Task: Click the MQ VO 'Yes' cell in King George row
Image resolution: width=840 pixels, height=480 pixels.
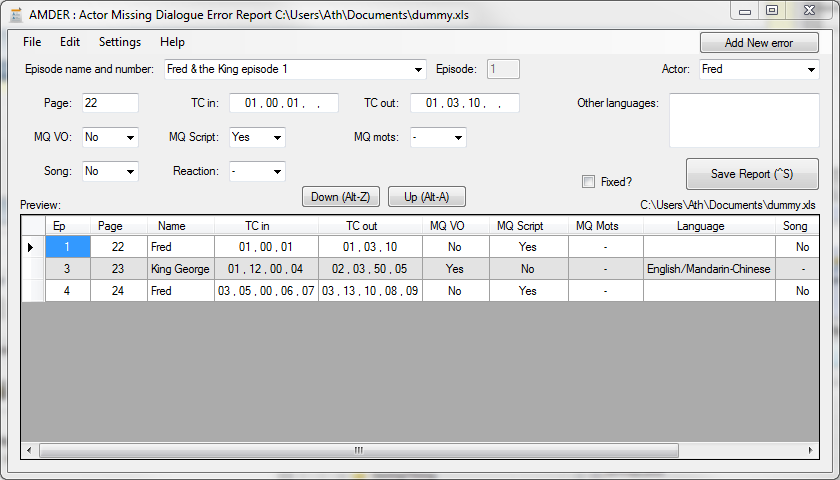Action: point(455,269)
